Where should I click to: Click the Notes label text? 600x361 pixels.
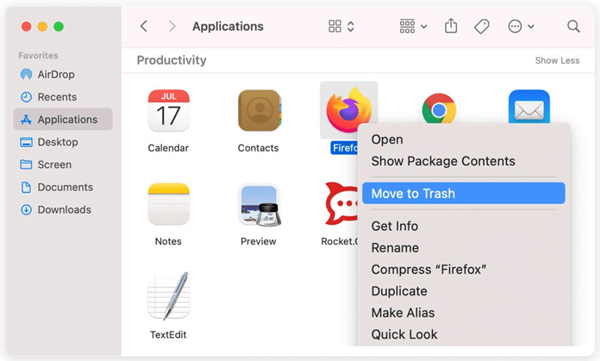tap(168, 241)
